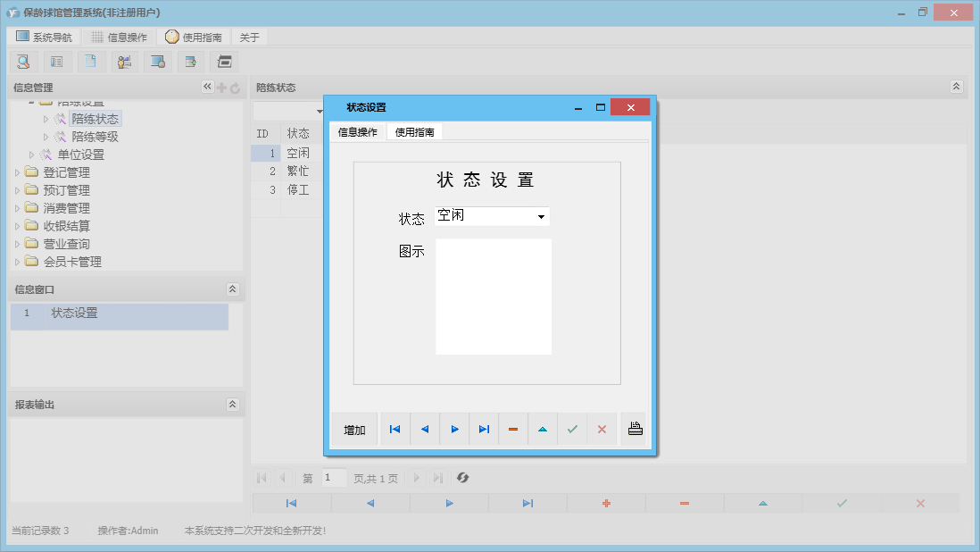Click the operator management toolbar icon

point(124,61)
